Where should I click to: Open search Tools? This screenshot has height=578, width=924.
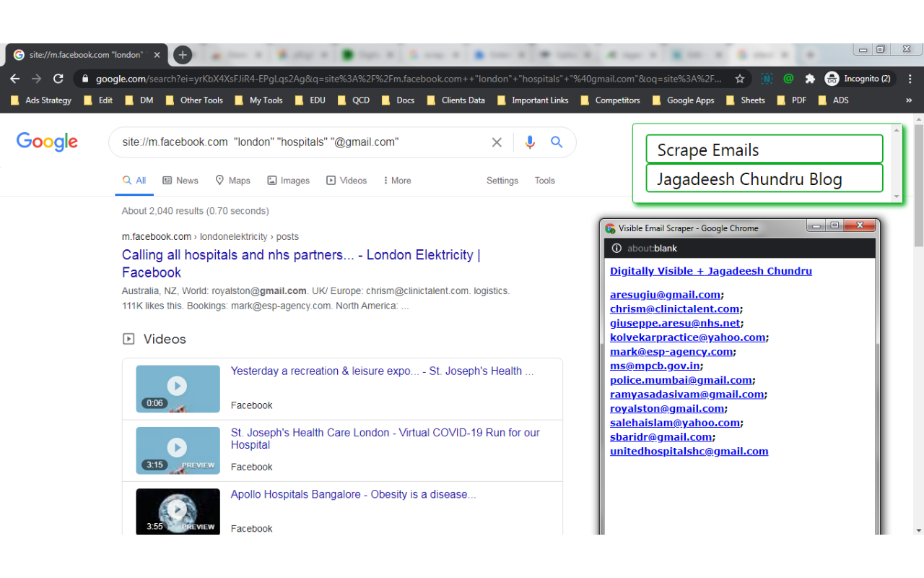point(545,181)
